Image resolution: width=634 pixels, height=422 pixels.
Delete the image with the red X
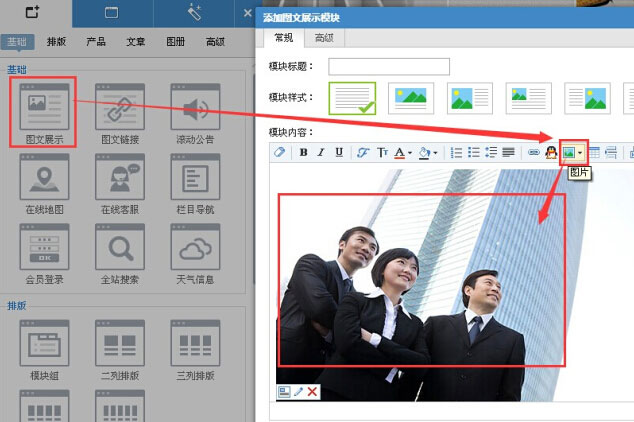point(312,392)
